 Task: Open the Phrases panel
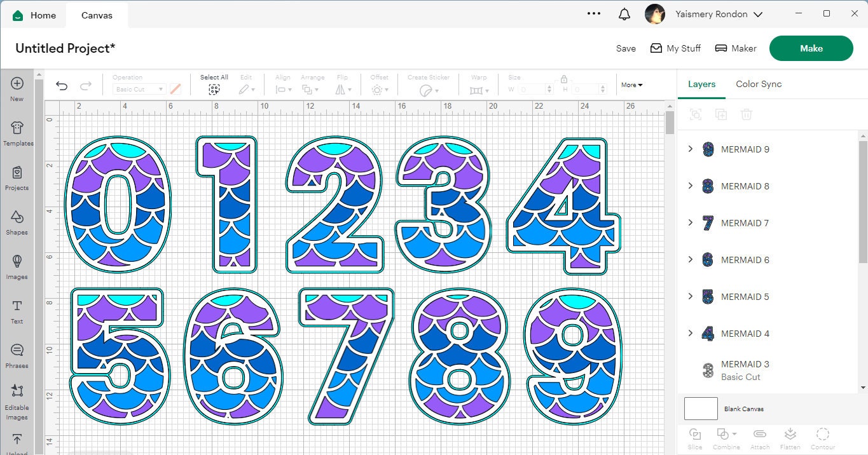click(x=17, y=355)
